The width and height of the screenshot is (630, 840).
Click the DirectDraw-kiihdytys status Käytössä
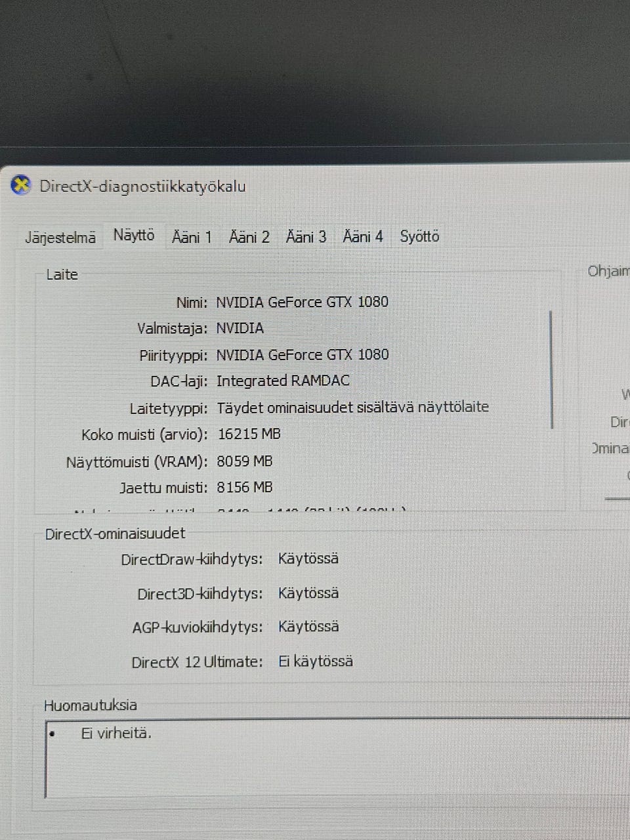pos(308,558)
